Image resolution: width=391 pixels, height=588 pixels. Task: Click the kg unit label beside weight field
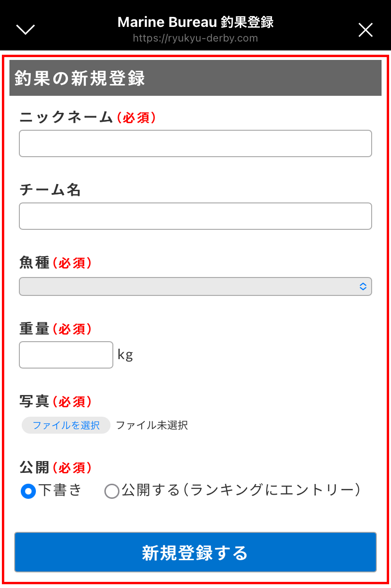(x=125, y=354)
